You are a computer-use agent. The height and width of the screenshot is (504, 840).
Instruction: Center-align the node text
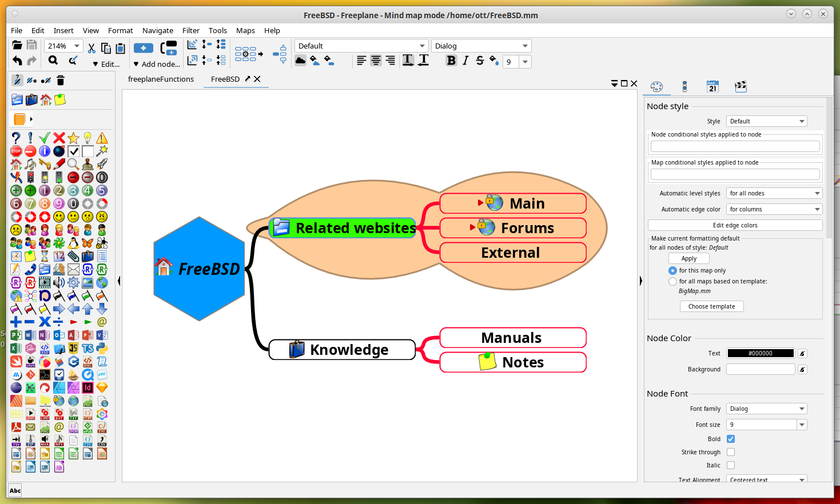point(376,60)
